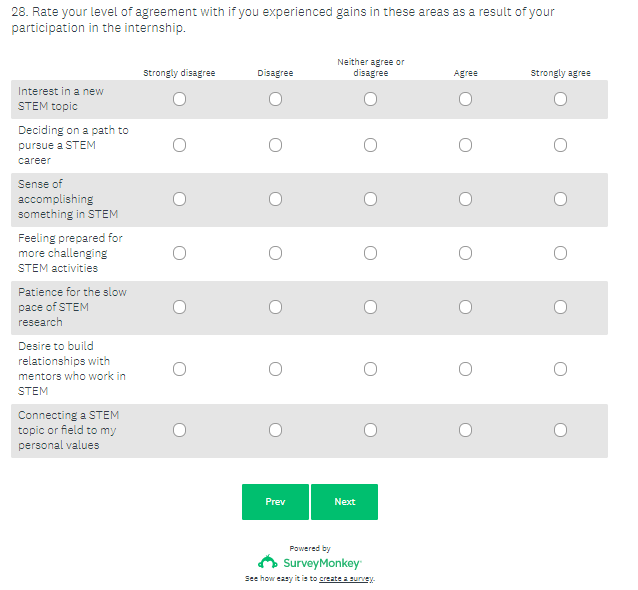This screenshot has height=590, width=638.
Task: Choose Disagree for Patience for slow pace
Action: click(275, 307)
